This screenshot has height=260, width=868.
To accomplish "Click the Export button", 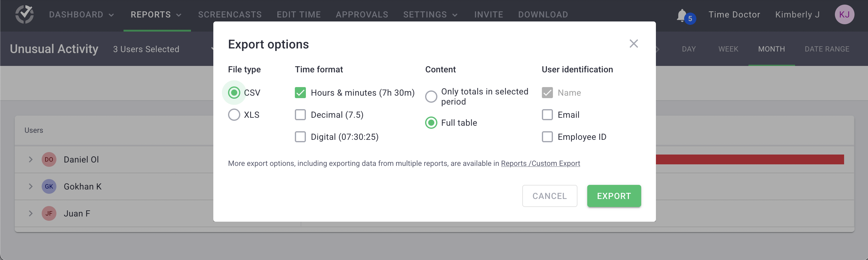I will click(x=614, y=196).
